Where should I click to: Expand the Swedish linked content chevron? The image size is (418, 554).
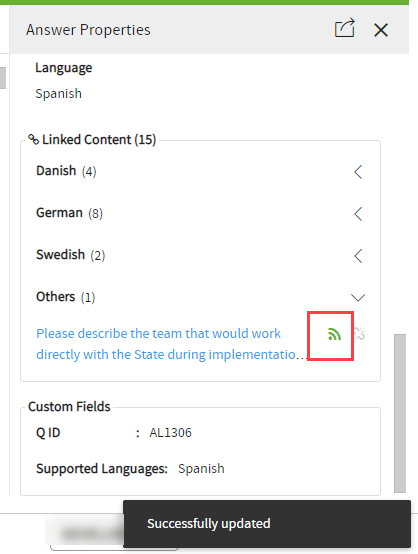pyautogui.click(x=358, y=256)
